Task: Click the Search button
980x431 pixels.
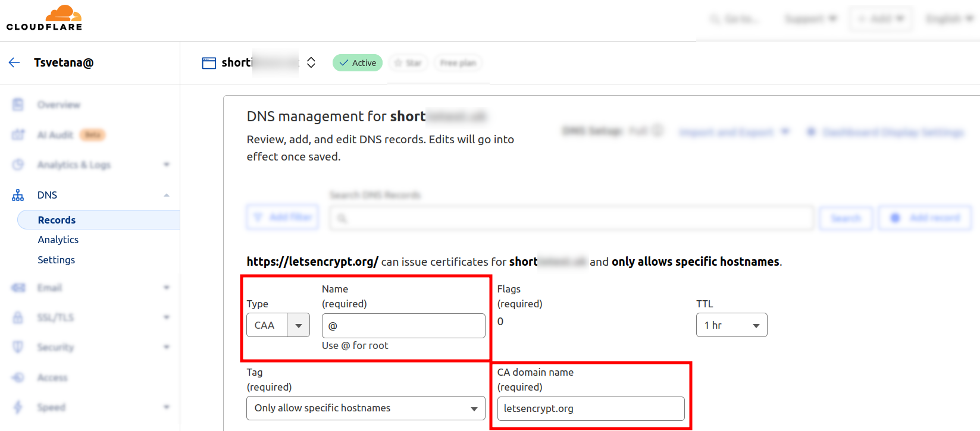Action: 846,218
